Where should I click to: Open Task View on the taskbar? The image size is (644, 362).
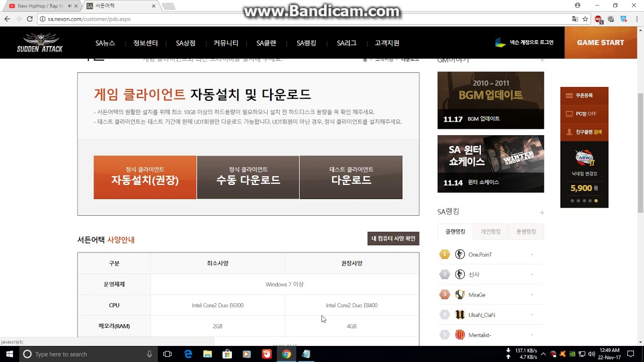pos(168,354)
